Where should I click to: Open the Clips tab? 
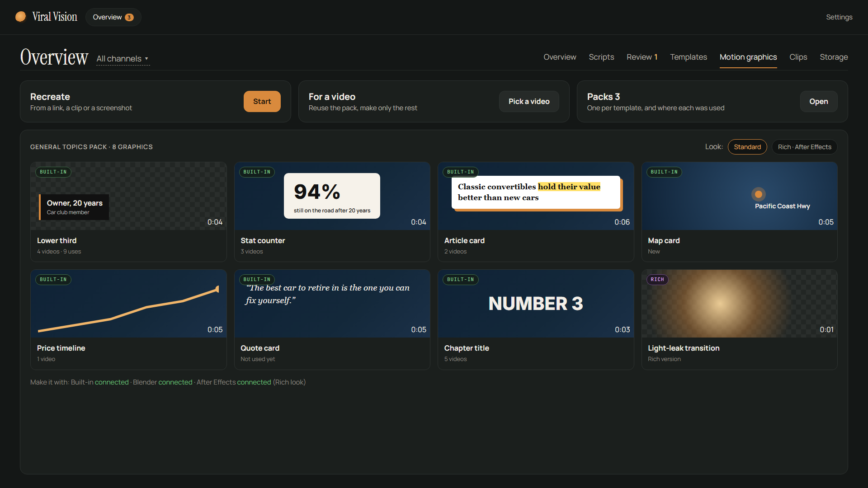(798, 57)
